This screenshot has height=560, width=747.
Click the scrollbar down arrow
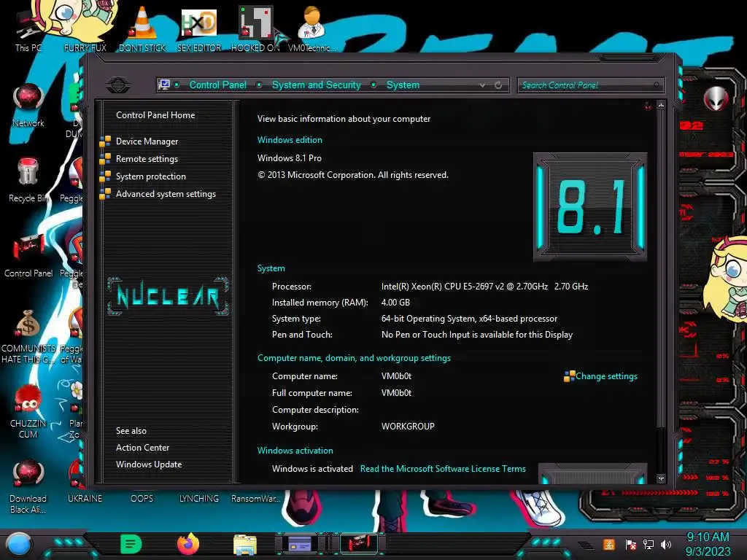(661, 478)
